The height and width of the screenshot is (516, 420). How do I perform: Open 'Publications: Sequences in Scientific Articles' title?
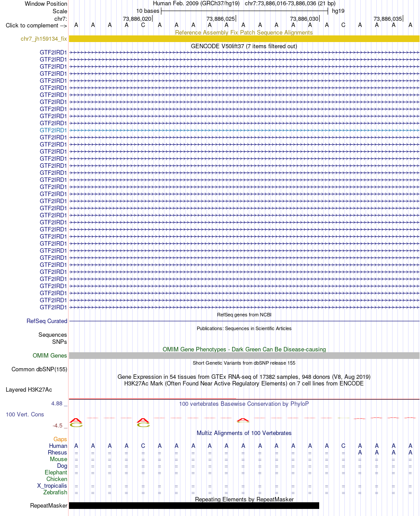point(244,329)
